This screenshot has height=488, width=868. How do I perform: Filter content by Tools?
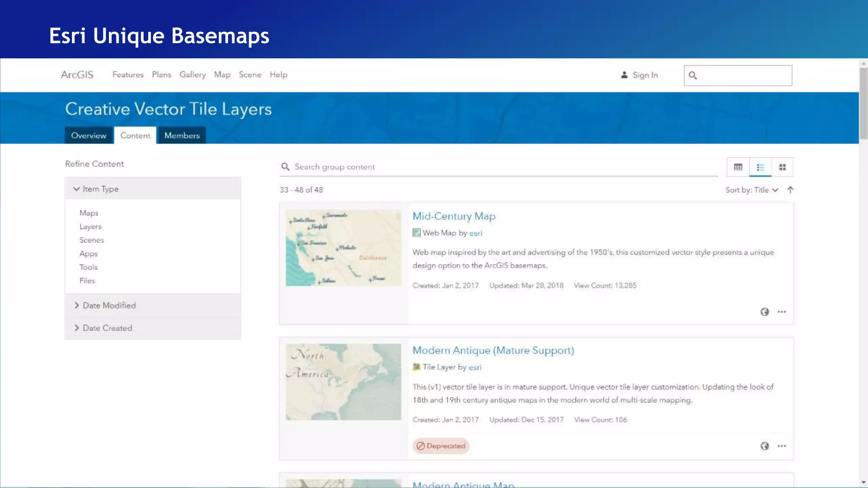pos(88,267)
